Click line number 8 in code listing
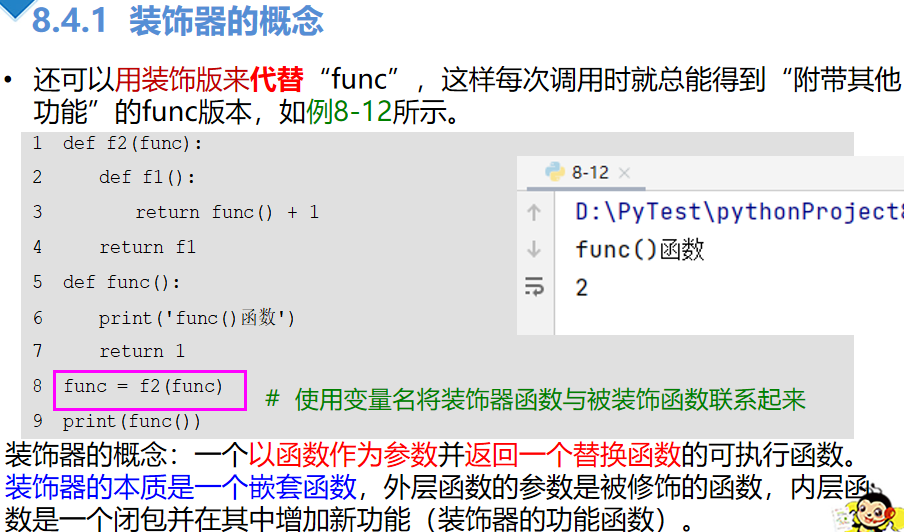This screenshot has height=532, width=904. pyautogui.click(x=37, y=386)
